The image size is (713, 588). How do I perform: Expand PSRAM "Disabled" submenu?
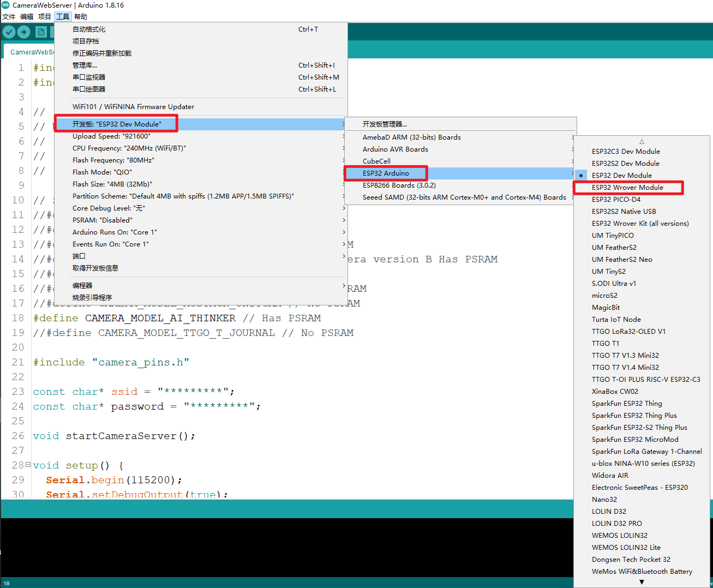click(201, 220)
